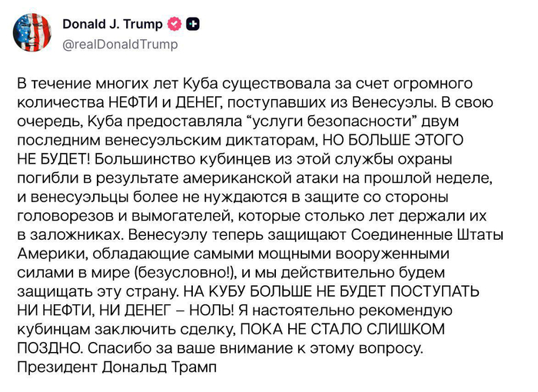538x392 pixels.
Task: Click the signature "Президент Дональд Трамп"
Action: pyautogui.click(x=117, y=366)
